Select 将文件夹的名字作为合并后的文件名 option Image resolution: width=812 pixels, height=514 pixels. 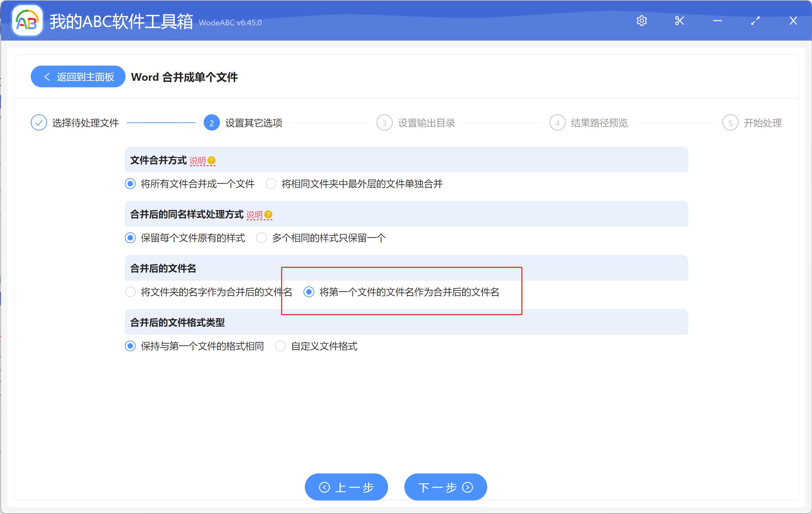click(130, 292)
